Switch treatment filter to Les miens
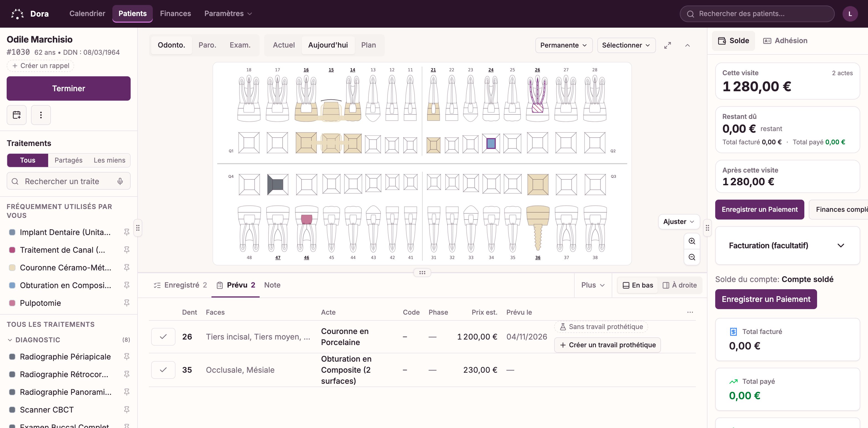The image size is (868, 428). (110, 160)
